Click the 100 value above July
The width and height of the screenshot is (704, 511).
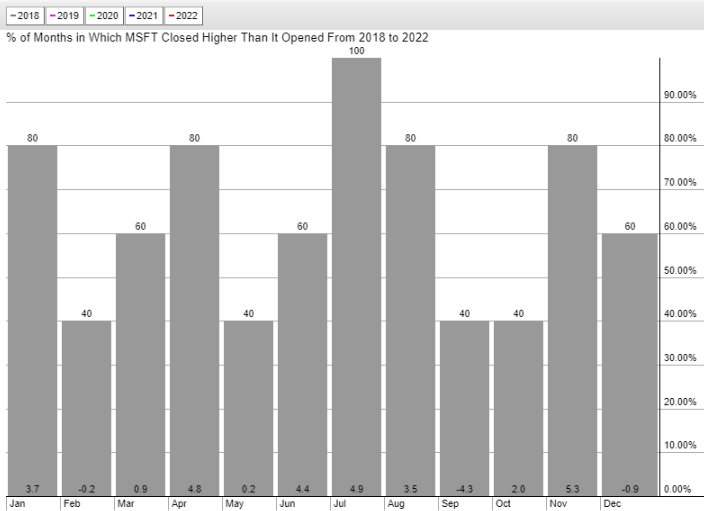pyautogui.click(x=356, y=51)
